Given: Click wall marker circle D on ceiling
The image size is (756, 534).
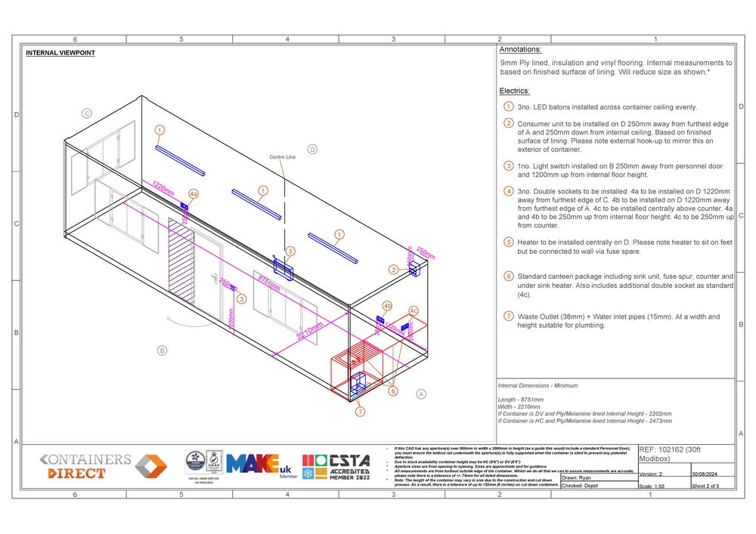Looking at the screenshot, I should [313, 149].
